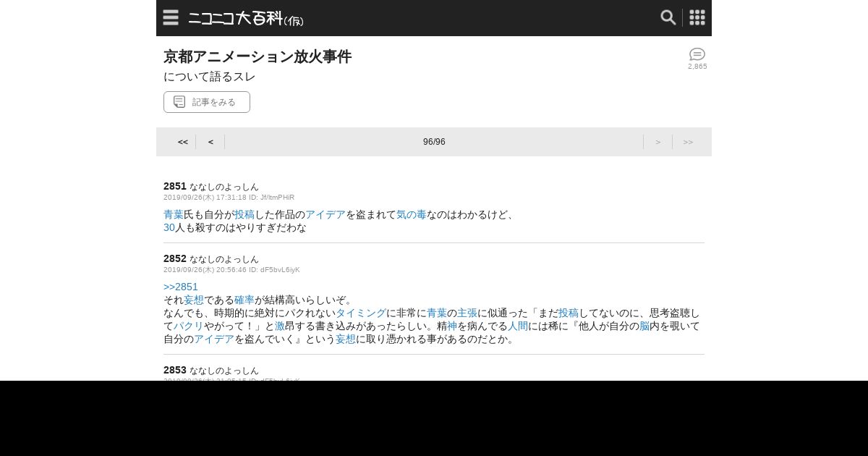Click the 記事をみる button
The height and width of the screenshot is (456, 868).
[x=207, y=102]
